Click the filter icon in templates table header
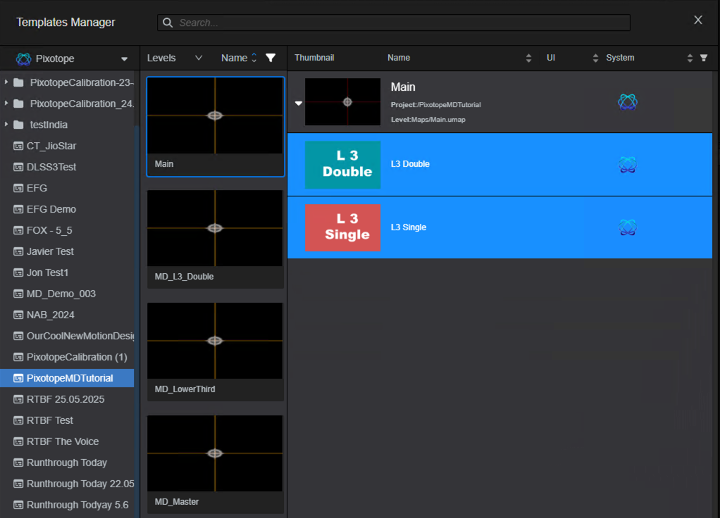Image resolution: width=720 pixels, height=518 pixels. pyautogui.click(x=703, y=58)
